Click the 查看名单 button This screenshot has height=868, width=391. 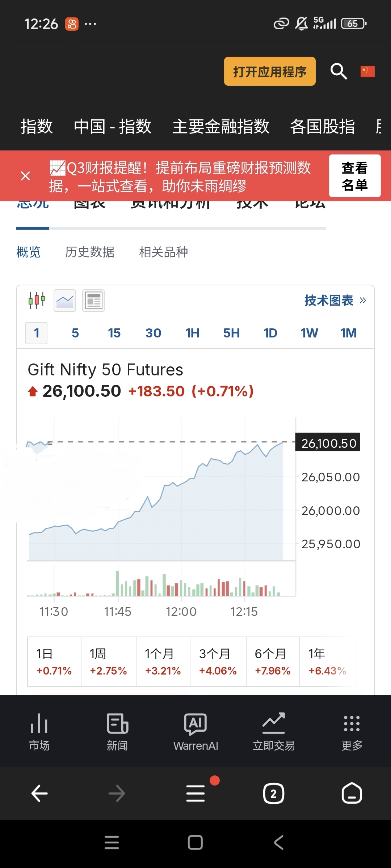pyautogui.click(x=354, y=176)
